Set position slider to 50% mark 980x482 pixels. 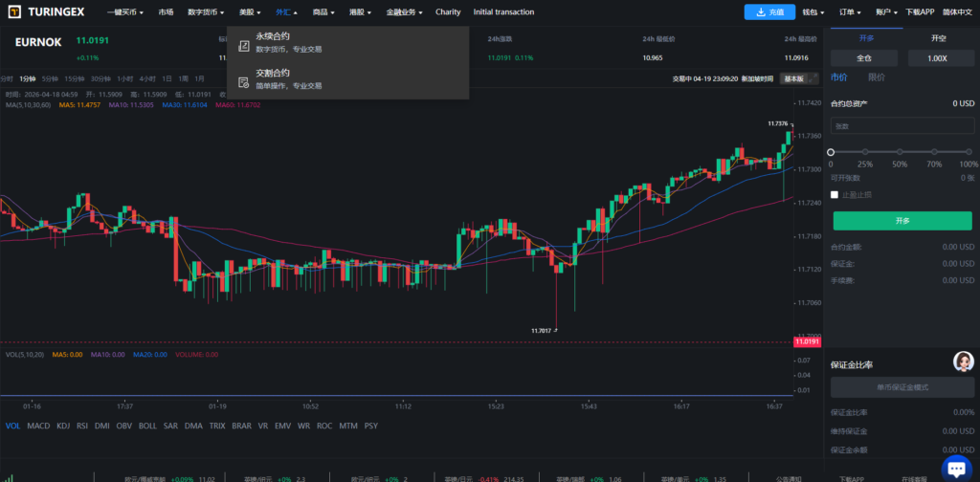tap(900, 152)
